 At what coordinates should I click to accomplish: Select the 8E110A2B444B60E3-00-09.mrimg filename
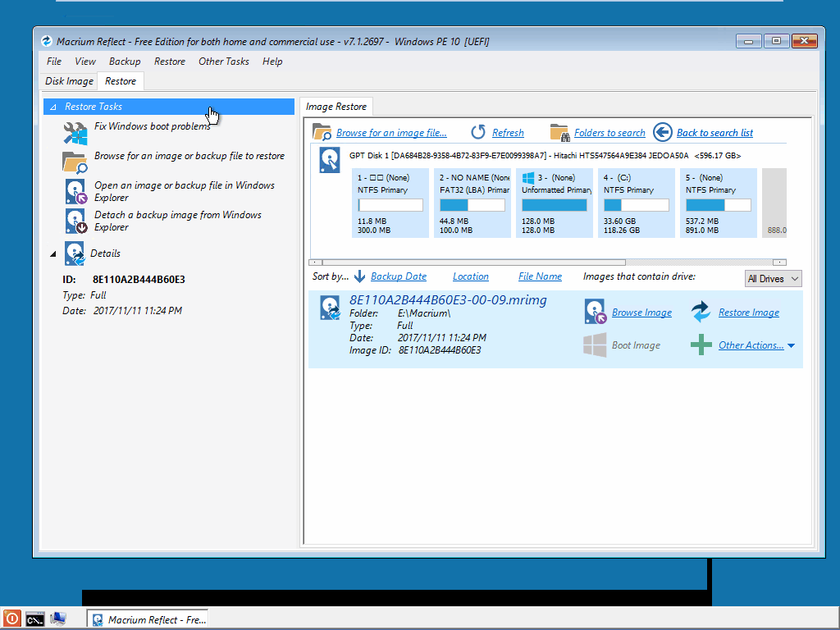point(448,300)
